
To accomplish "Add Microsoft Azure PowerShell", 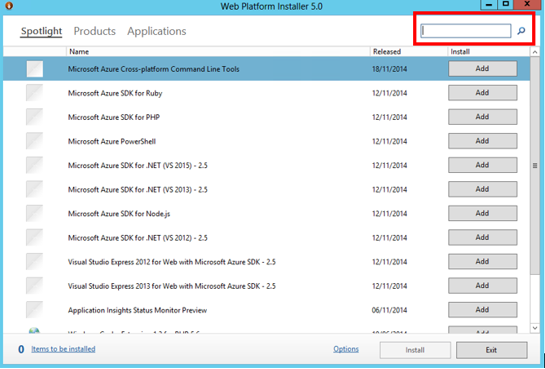I will point(482,141).
